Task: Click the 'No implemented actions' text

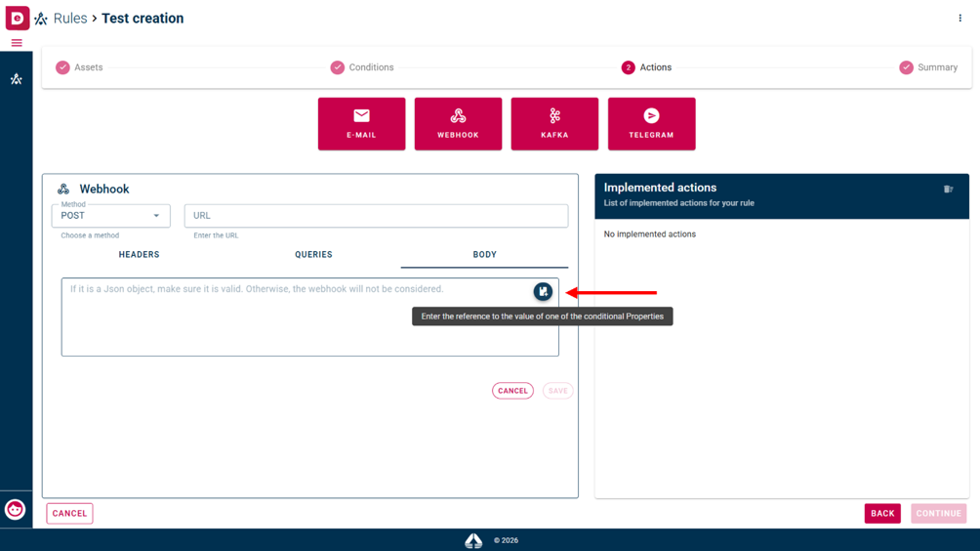Action: (649, 233)
